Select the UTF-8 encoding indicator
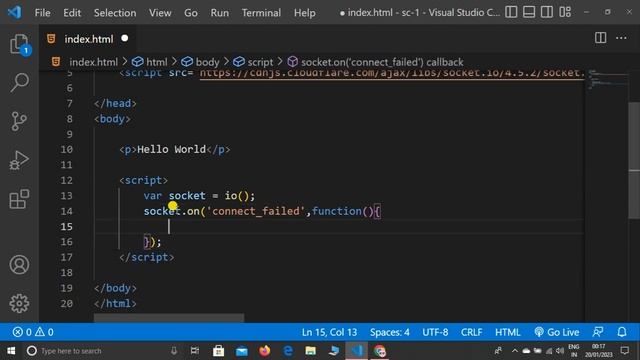 click(435, 332)
